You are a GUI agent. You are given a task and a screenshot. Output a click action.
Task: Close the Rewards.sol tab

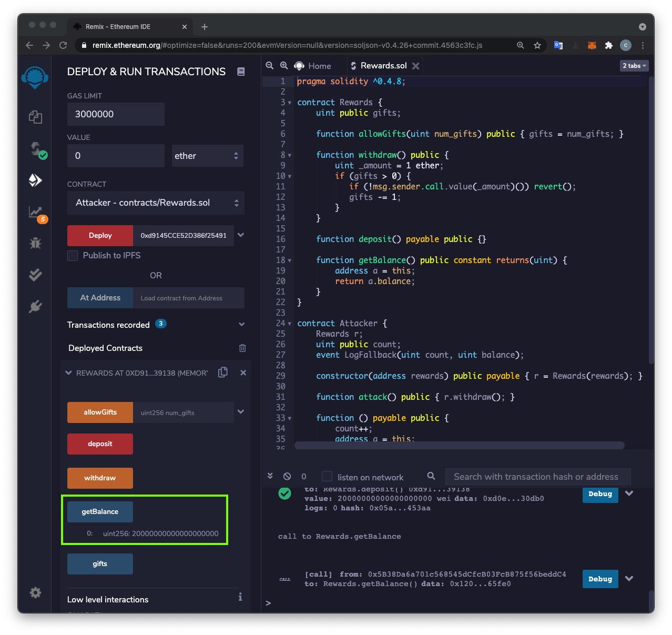click(x=416, y=66)
